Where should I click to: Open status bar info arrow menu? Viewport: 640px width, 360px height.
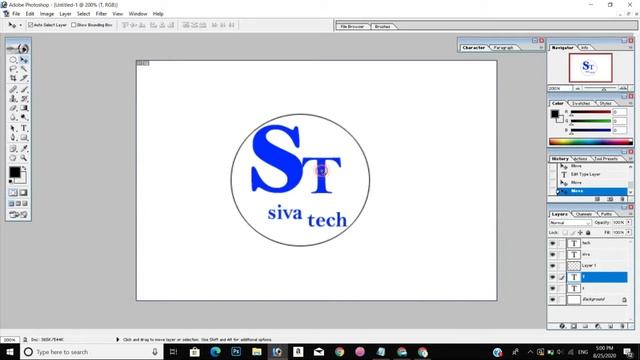click(118, 339)
